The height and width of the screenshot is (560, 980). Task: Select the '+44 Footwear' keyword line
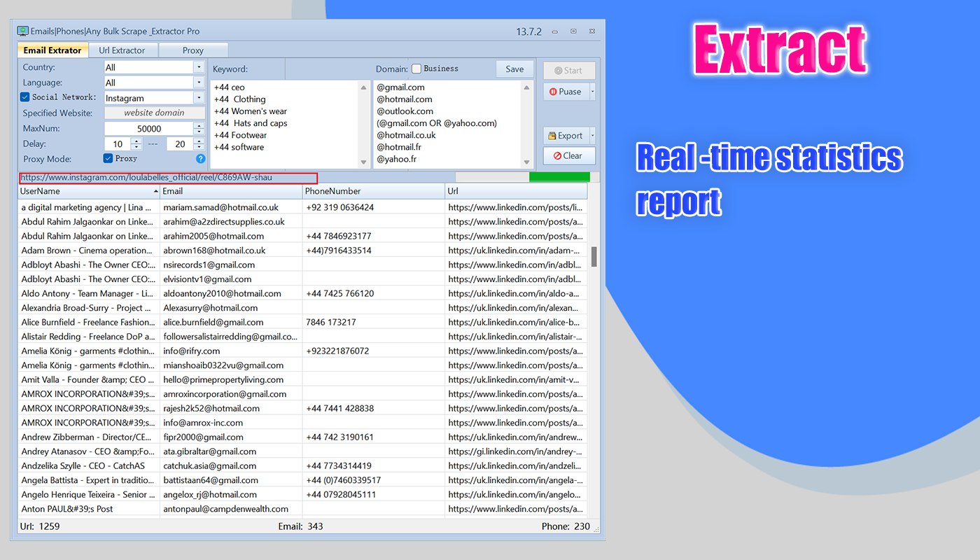(240, 135)
